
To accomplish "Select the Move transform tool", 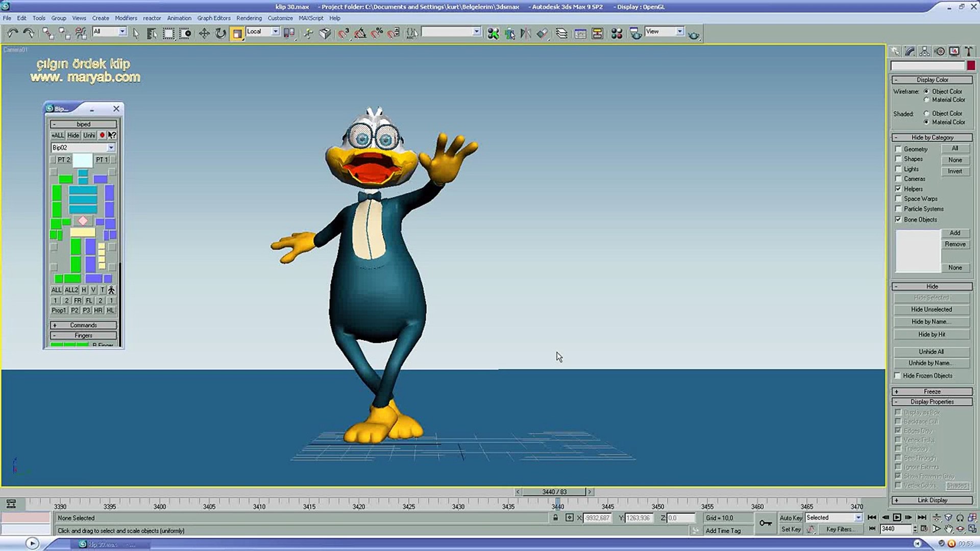I will (204, 34).
